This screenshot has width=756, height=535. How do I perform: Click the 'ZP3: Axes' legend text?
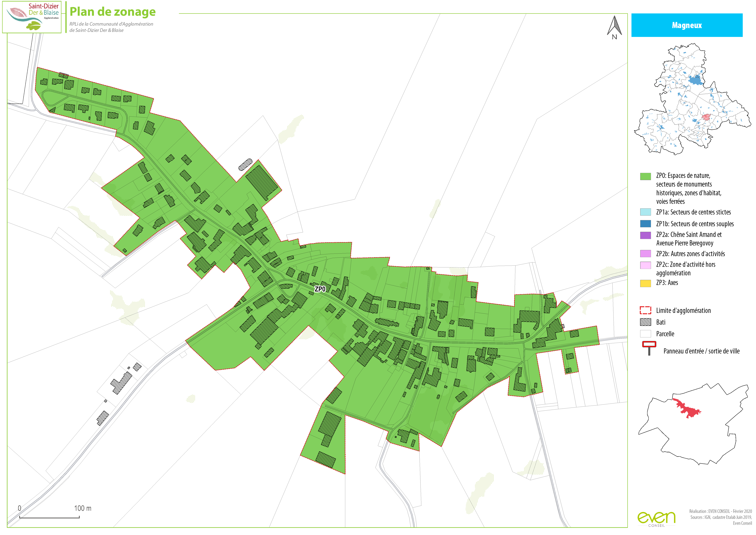tap(667, 283)
